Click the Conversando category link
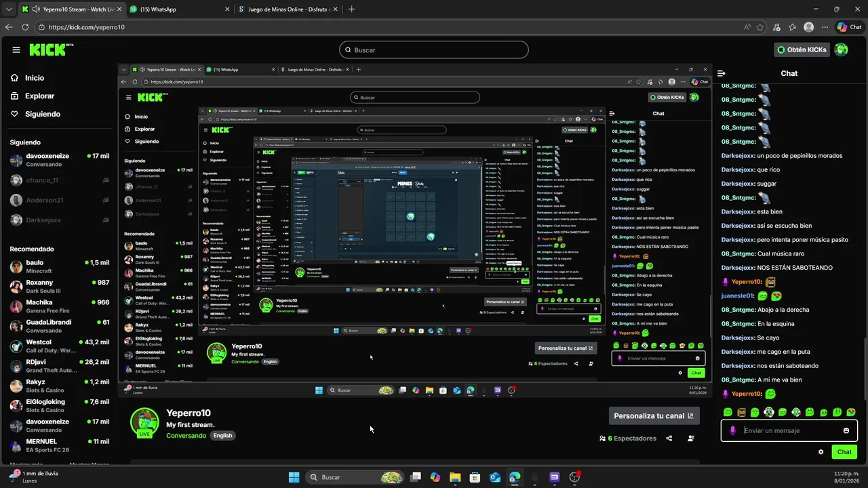 [186, 436]
